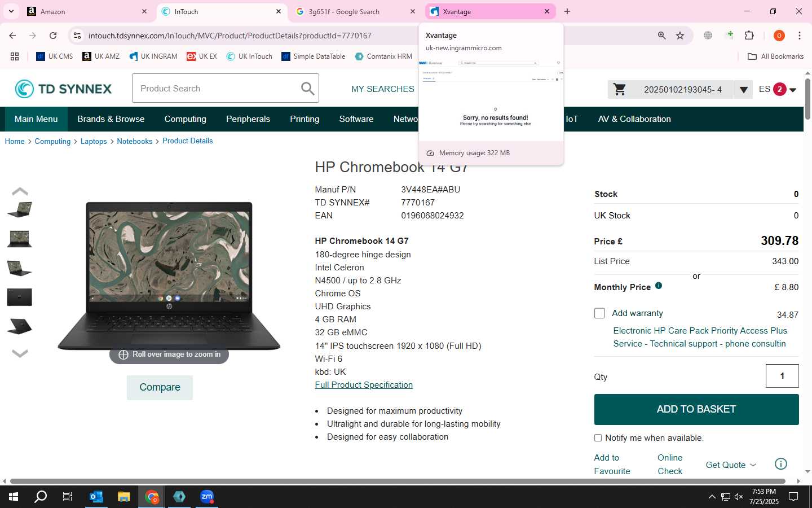Click Add to Favourite link
Screen dimensions: 812x508
pos(612,465)
